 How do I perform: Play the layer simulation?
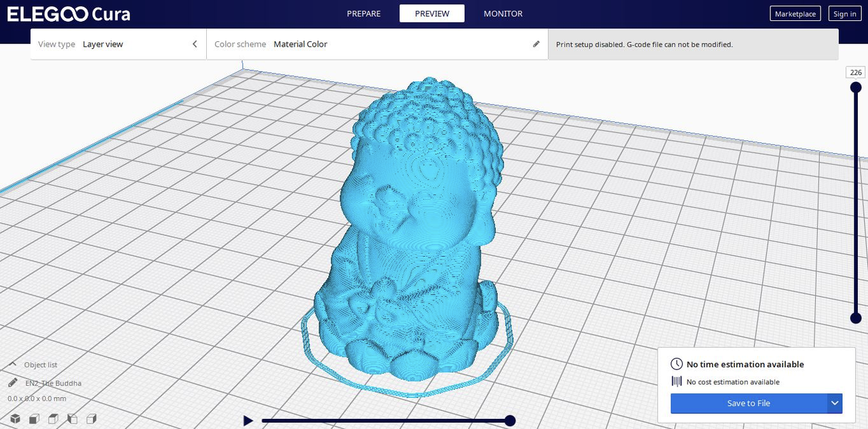pyautogui.click(x=248, y=421)
